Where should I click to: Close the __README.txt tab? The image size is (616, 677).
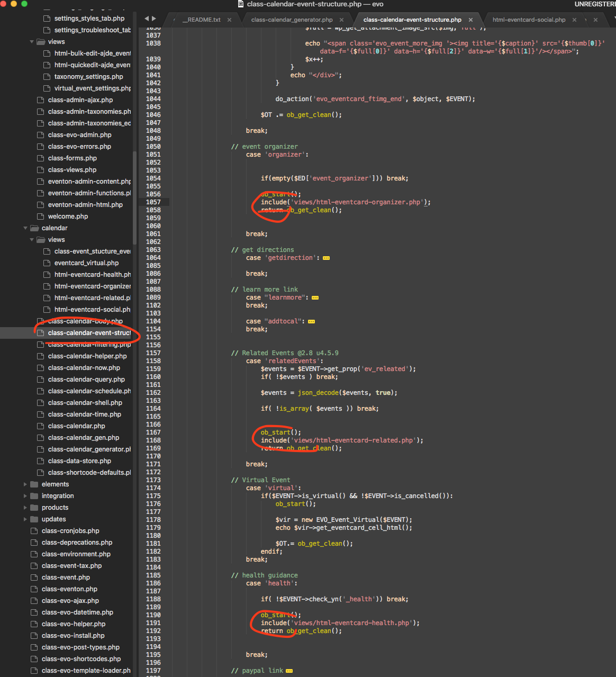point(229,20)
